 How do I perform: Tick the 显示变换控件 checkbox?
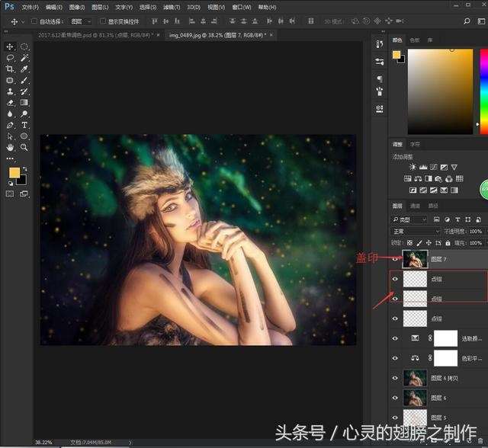click(103, 21)
